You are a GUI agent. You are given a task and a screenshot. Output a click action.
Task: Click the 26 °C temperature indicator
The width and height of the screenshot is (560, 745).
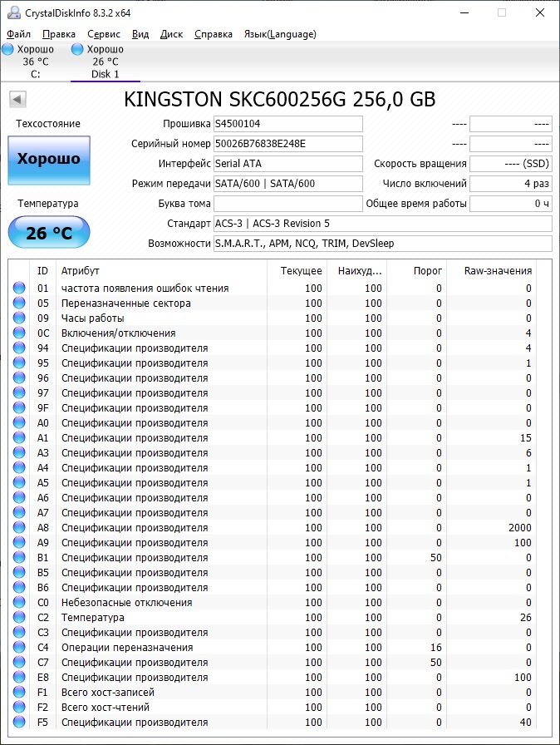tap(49, 232)
